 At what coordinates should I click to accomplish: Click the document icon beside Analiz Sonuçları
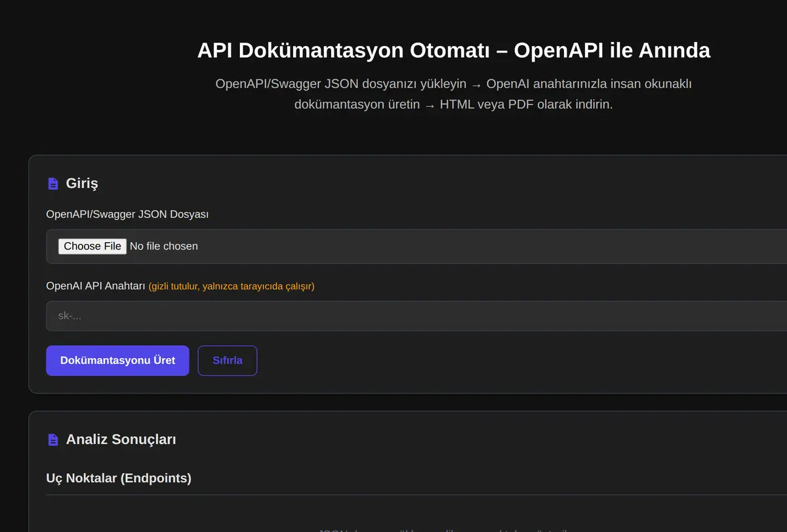[x=53, y=440]
